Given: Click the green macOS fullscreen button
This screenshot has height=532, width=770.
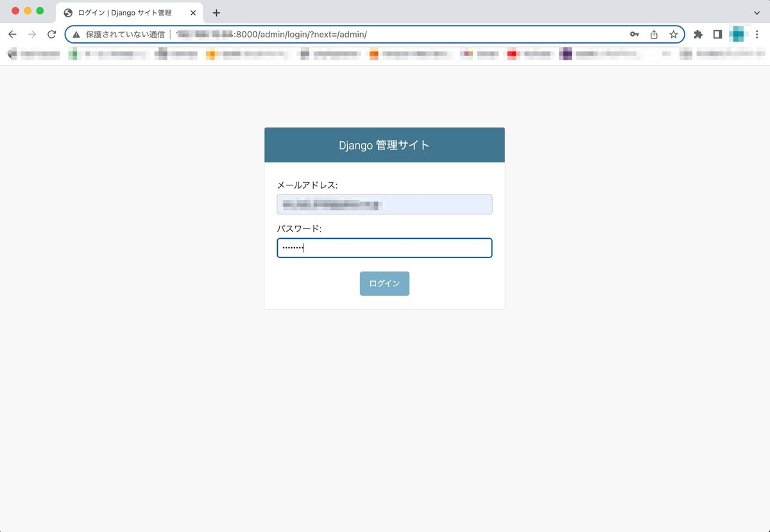Looking at the screenshot, I should click(40, 11).
